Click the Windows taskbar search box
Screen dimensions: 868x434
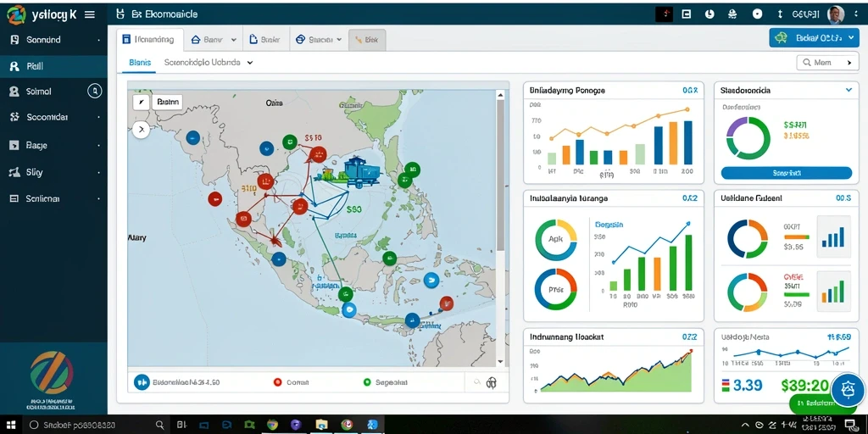pos(97,425)
